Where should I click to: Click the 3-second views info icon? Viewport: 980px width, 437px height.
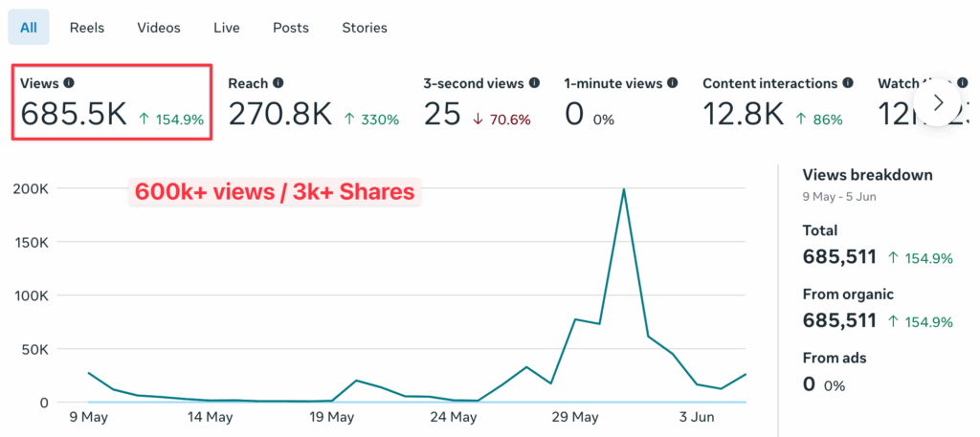click(x=534, y=83)
